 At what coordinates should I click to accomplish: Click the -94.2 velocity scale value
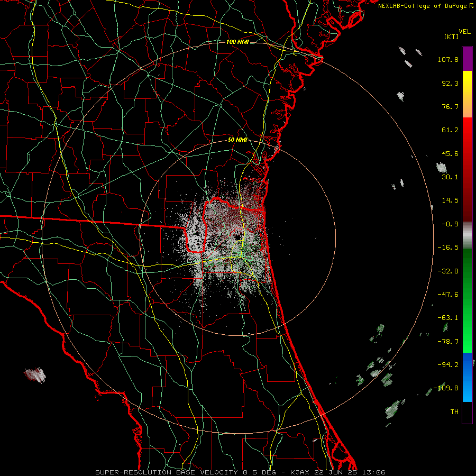pos(448,364)
